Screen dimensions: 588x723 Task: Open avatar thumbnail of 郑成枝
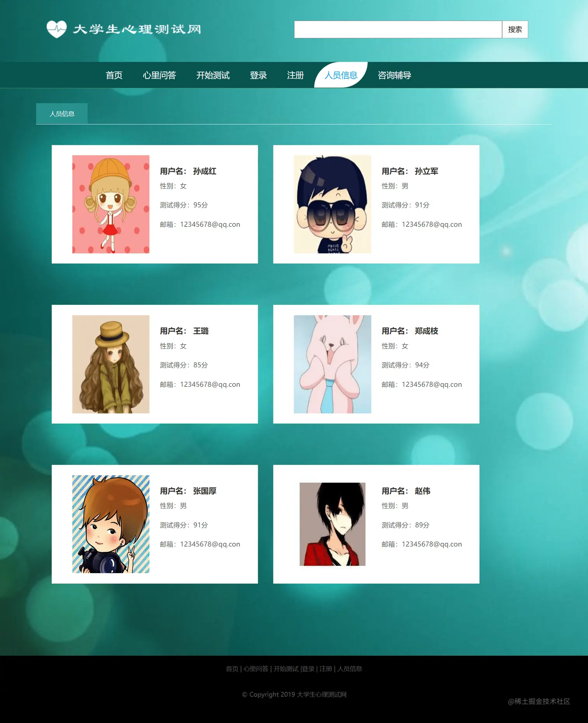click(332, 364)
